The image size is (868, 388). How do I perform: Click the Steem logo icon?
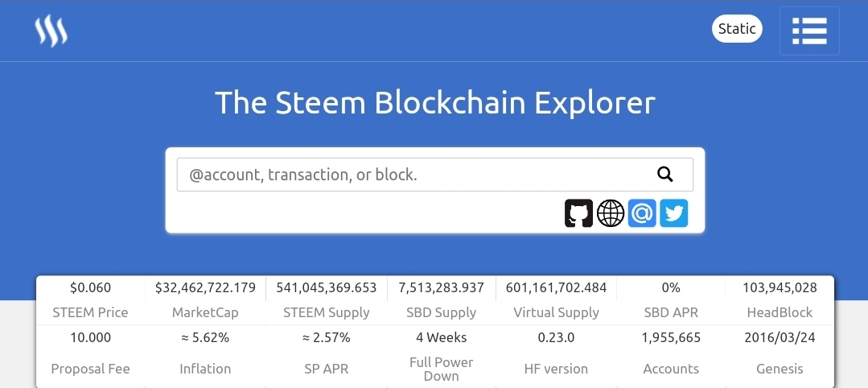pos(51,31)
